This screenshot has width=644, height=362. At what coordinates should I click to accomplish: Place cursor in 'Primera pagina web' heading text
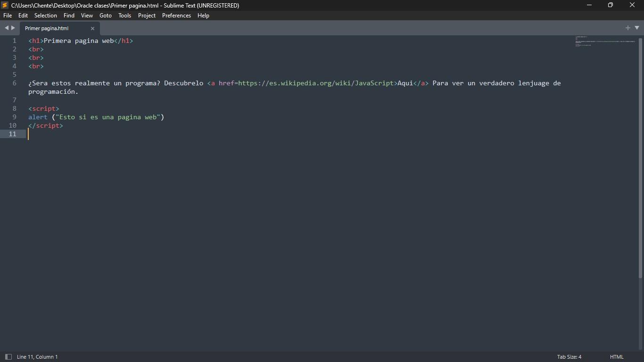[x=79, y=41]
